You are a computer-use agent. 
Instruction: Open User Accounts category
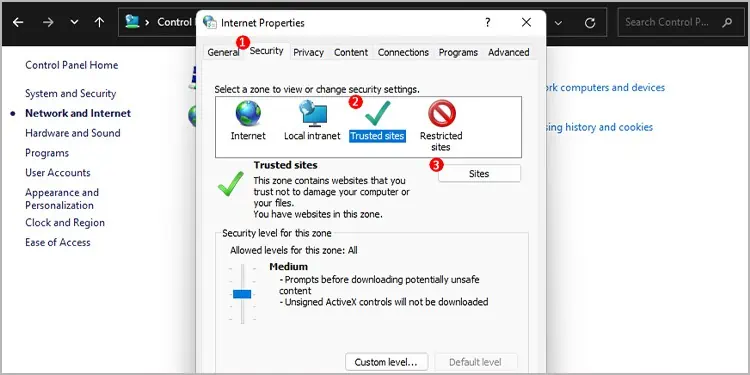(58, 173)
